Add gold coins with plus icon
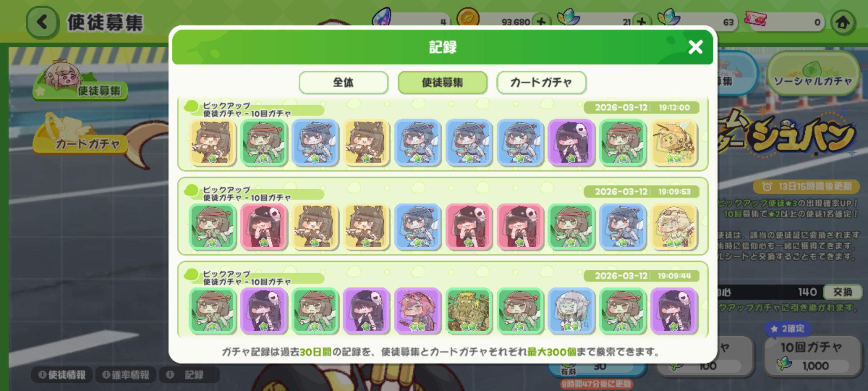Image resolution: width=868 pixels, height=391 pixels. pos(541,22)
